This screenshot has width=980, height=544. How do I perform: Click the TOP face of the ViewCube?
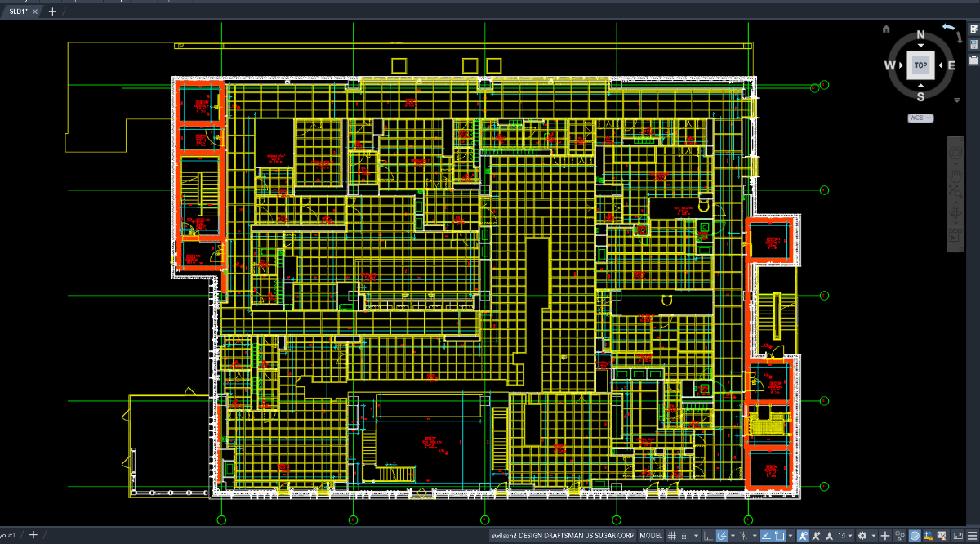(920, 65)
